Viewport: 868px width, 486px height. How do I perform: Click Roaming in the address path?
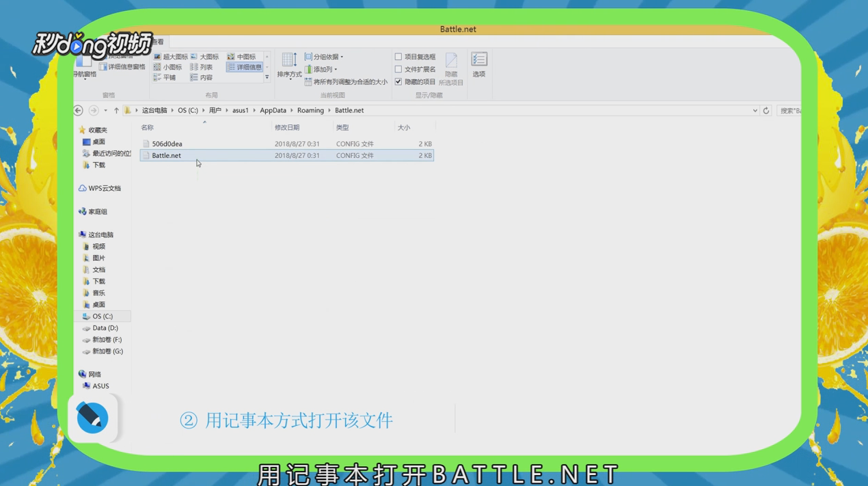pos(310,110)
